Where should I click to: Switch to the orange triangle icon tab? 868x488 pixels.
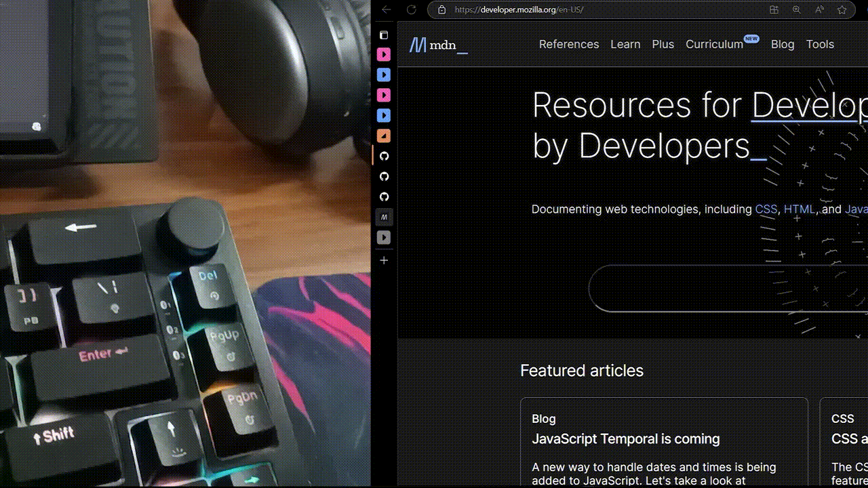coord(384,136)
